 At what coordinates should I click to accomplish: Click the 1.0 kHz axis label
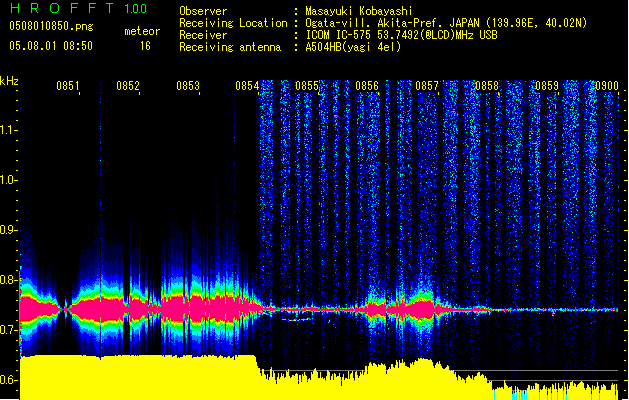[7, 180]
